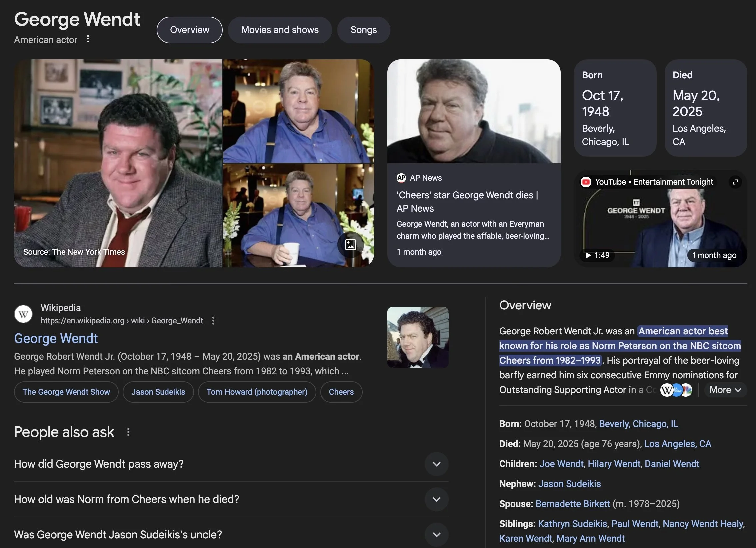Open George Wendt Wikipedia result link
Viewport: 756px width, 548px height.
point(56,338)
